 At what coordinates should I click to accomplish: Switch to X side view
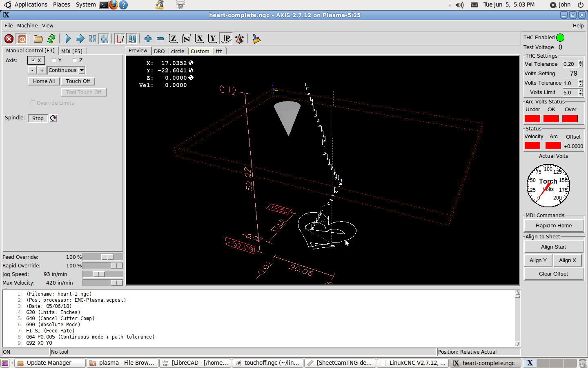199,39
